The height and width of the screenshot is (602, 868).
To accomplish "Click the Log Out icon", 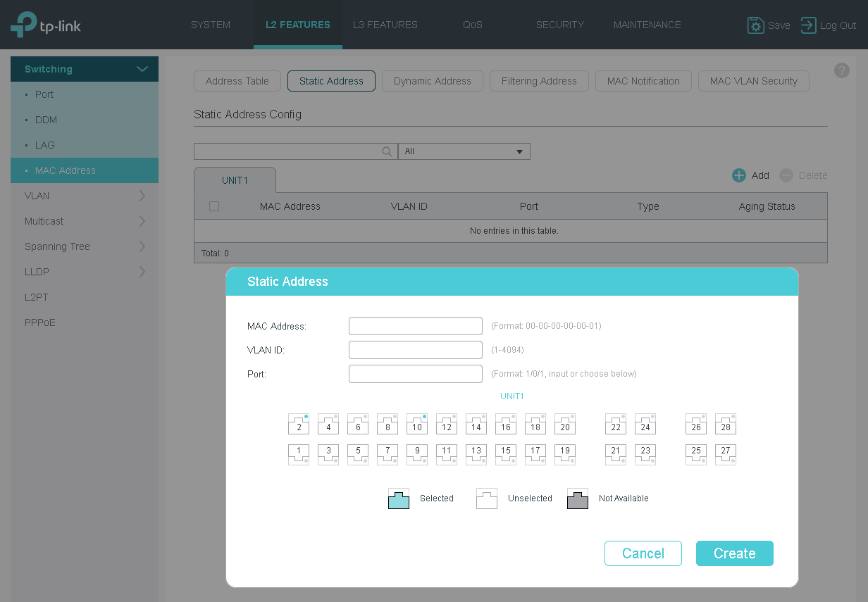I will (809, 25).
